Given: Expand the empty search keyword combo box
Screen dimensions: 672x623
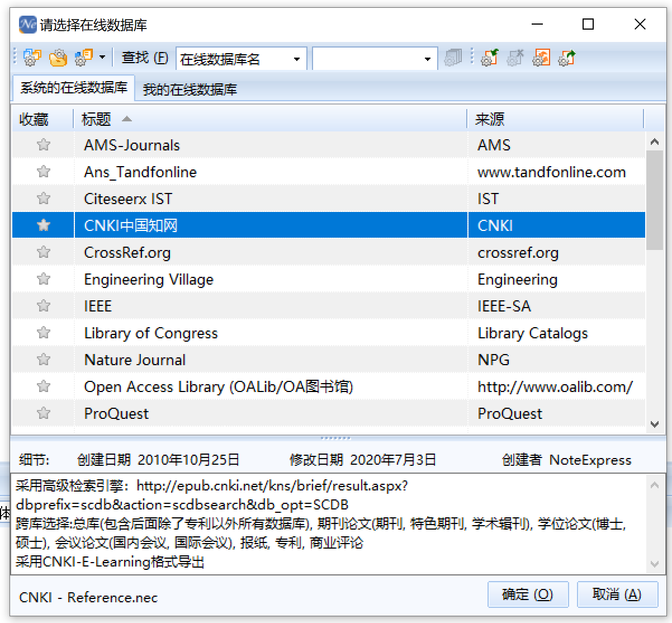Looking at the screenshot, I should (x=428, y=58).
